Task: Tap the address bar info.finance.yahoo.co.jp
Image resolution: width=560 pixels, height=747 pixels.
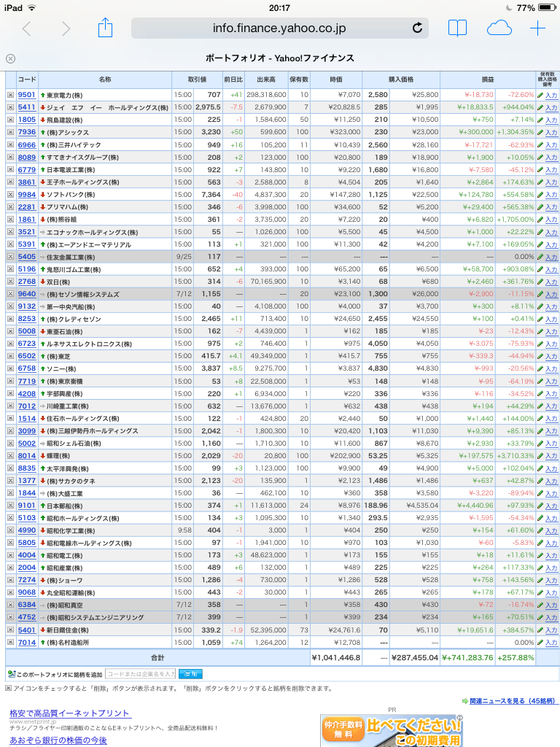Action: [279, 28]
